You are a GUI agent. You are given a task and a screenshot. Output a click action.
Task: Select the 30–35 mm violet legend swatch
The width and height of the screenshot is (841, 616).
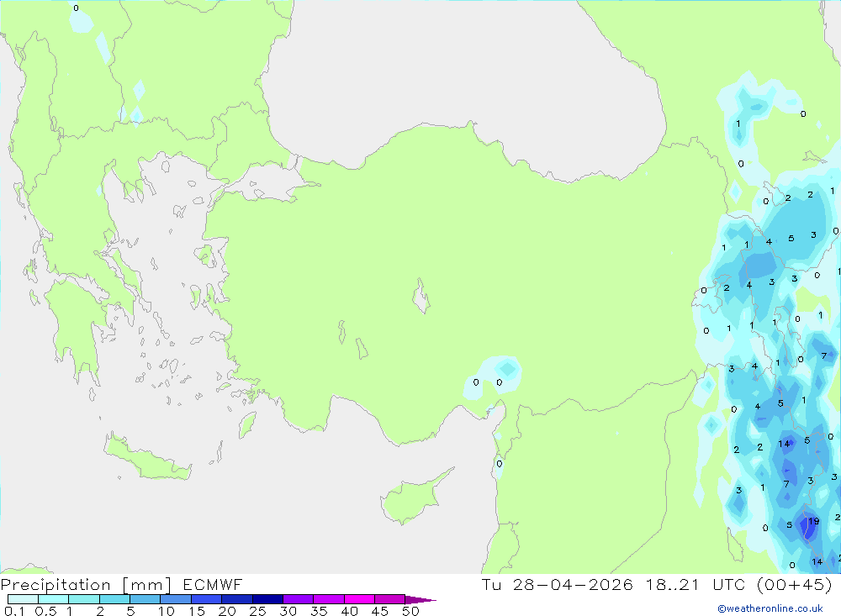299,599
